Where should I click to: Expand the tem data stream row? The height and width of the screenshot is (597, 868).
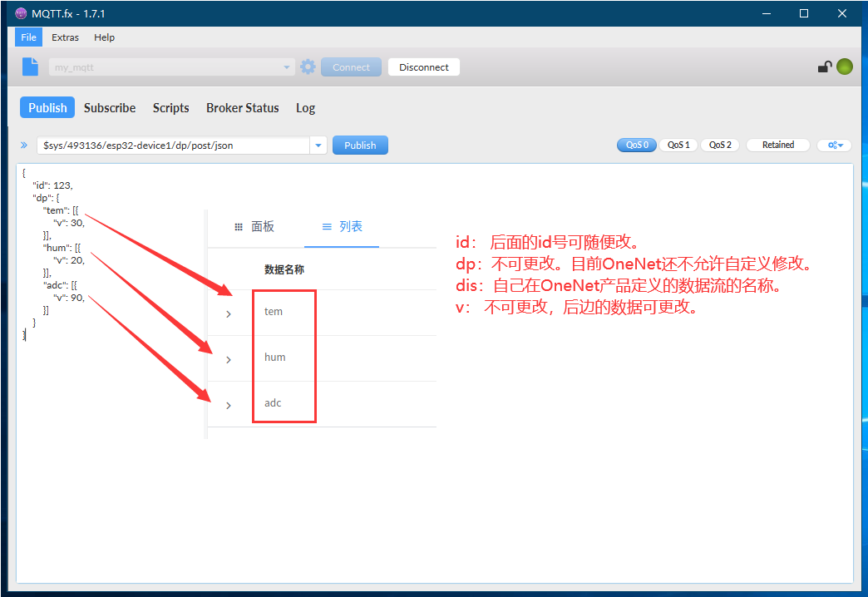click(229, 314)
